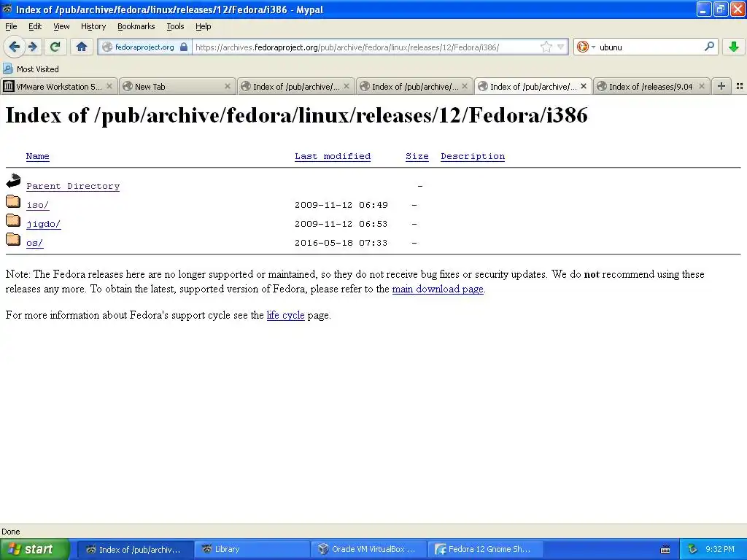Switch to Fedora 12 Gnome Sh... taskbar item
747x560 pixels.
click(485, 549)
